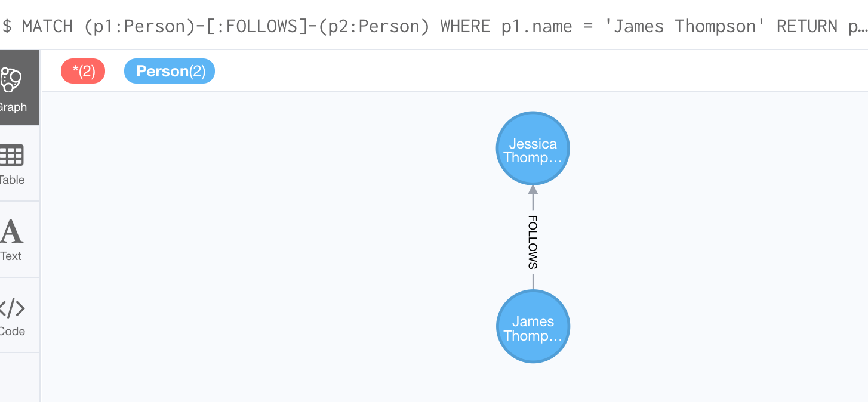This screenshot has height=402, width=868.
Task: Select the Jessica Thompson node
Action: click(x=533, y=148)
